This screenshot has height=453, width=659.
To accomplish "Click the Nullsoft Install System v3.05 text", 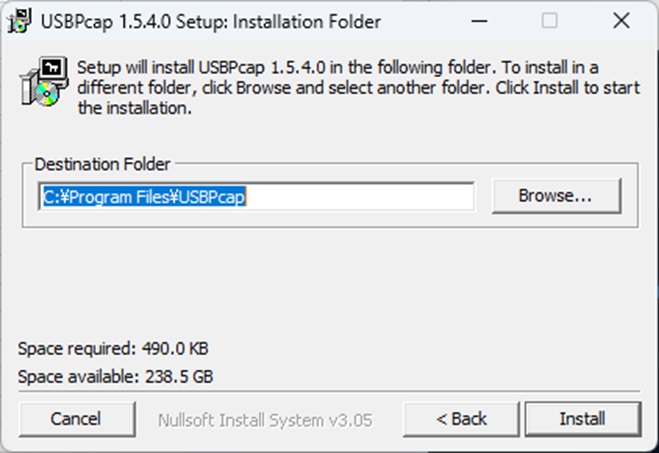I will click(265, 420).
